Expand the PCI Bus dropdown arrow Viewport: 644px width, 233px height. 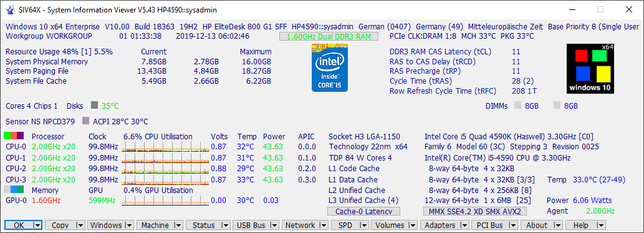[513, 225]
